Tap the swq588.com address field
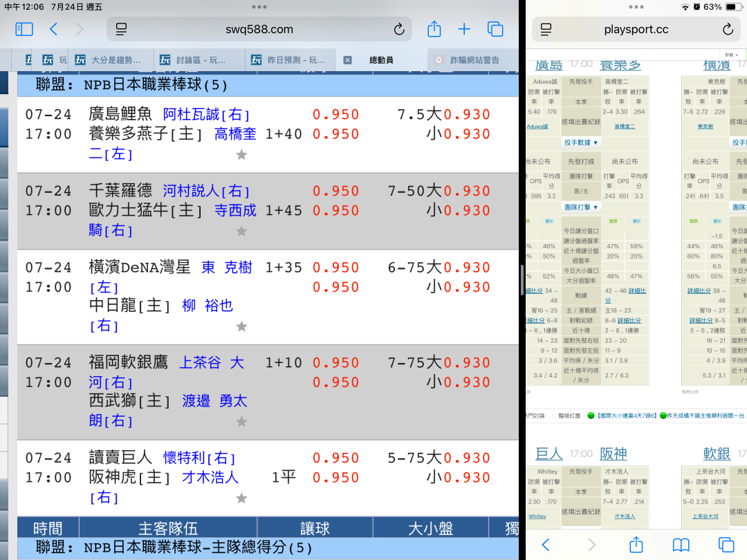Image resolution: width=747 pixels, height=560 pixels. click(x=259, y=29)
